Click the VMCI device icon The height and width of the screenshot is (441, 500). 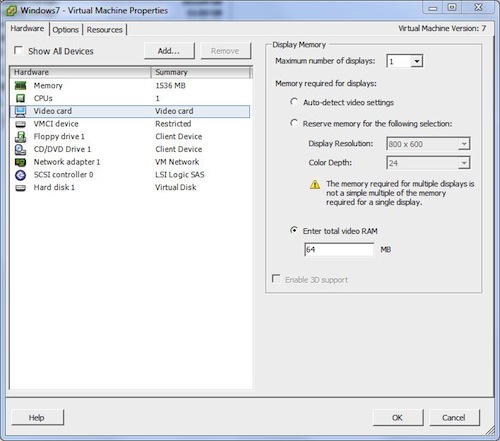(20, 124)
